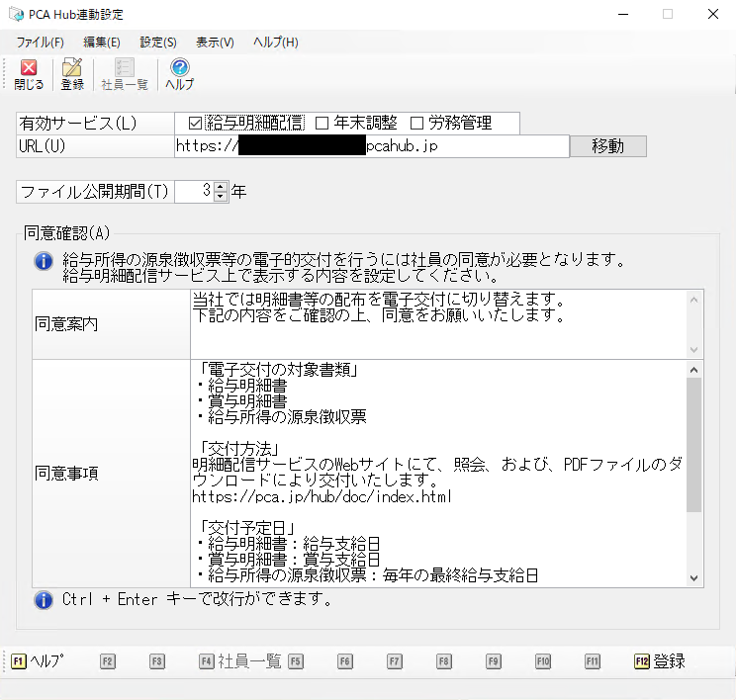Click the F1 ヘルプ function key
Image resolution: width=736 pixels, height=700 pixels.
coord(38,661)
